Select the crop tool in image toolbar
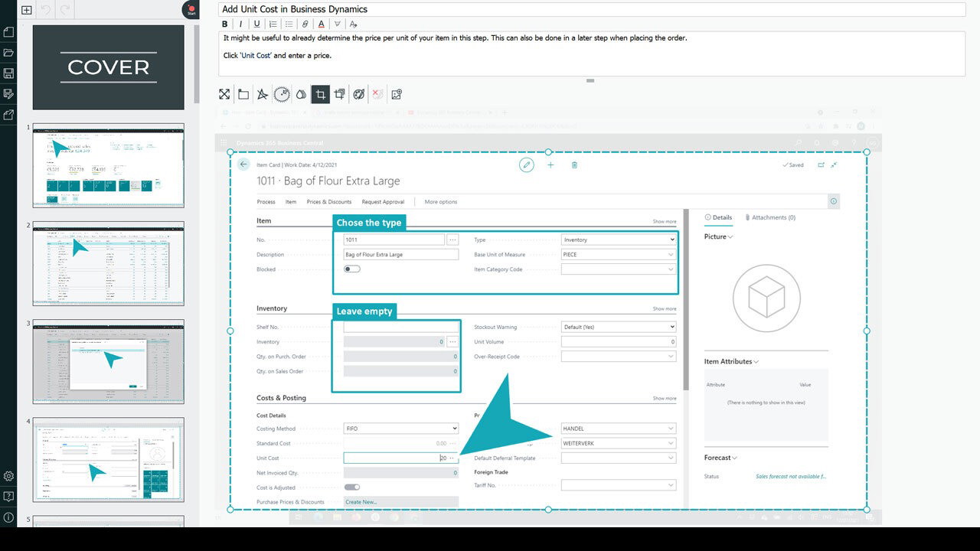The width and height of the screenshot is (980, 551). pos(320,94)
